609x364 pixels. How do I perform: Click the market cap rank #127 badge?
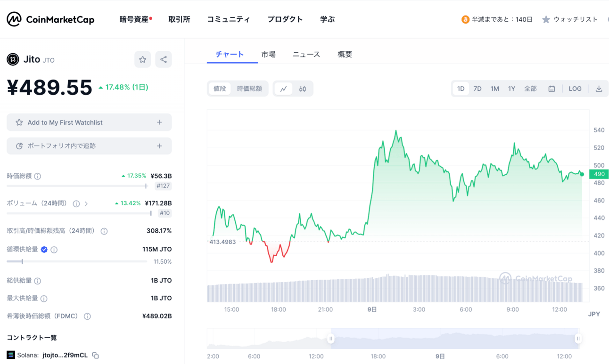pyautogui.click(x=163, y=186)
